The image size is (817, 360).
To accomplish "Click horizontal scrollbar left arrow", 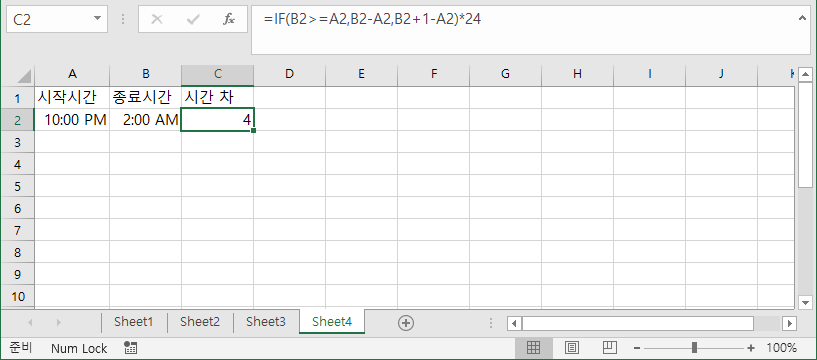I will coord(514,324).
